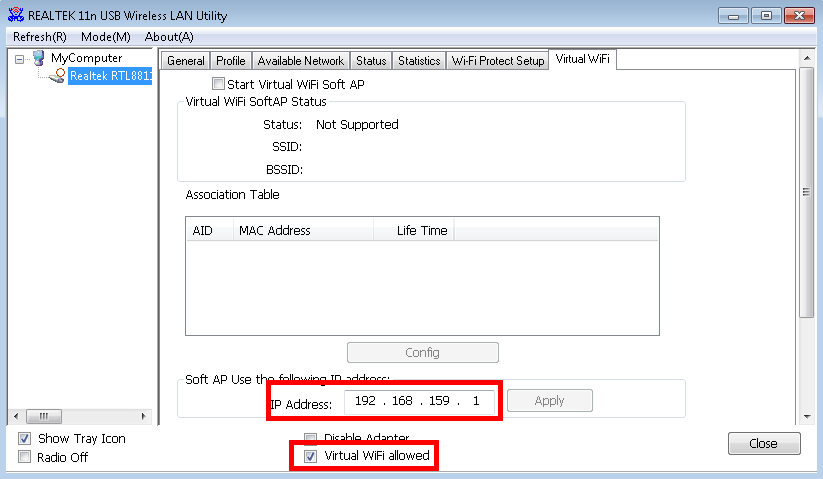Open the Wi-Fi Protect Setup tab
The height and width of the screenshot is (479, 823).
[x=498, y=61]
